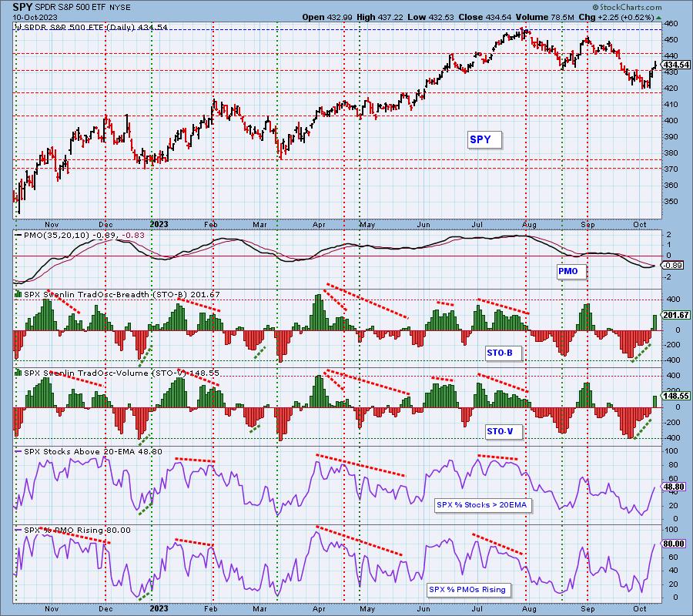The height and width of the screenshot is (616, 693).
Task: Click the SPY ticker symbol in header
Action: pos(22,7)
